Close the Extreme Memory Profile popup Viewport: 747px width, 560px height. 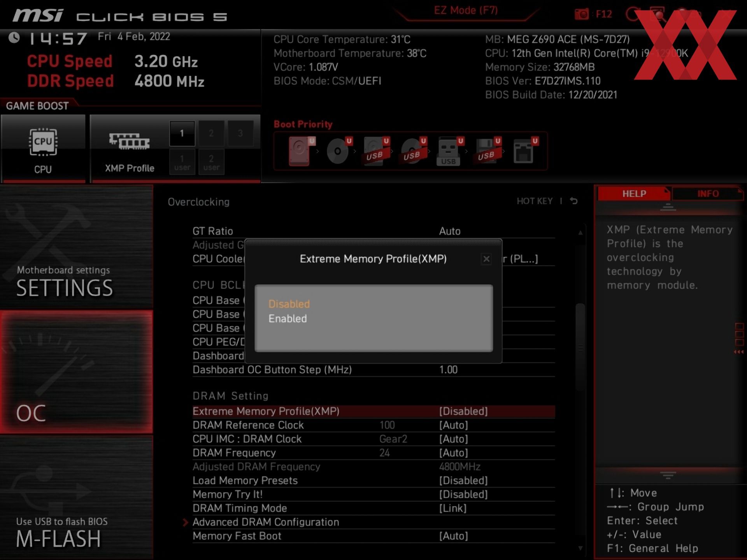(486, 259)
